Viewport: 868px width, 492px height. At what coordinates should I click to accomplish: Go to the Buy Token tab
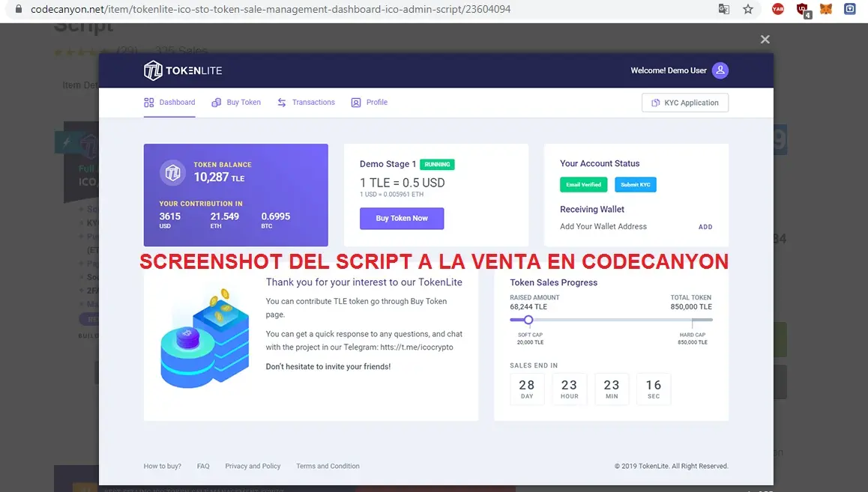pyautogui.click(x=236, y=103)
